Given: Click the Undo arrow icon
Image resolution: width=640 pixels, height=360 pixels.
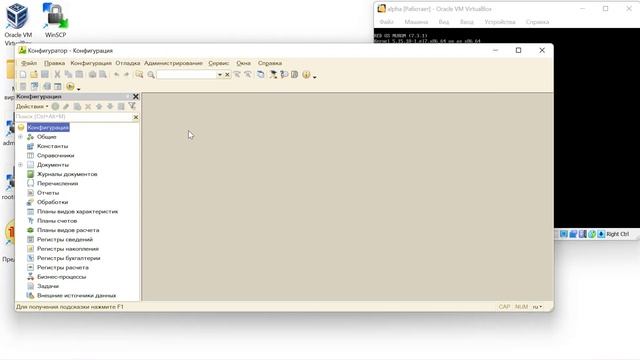Looking at the screenshot, I should [116, 74].
